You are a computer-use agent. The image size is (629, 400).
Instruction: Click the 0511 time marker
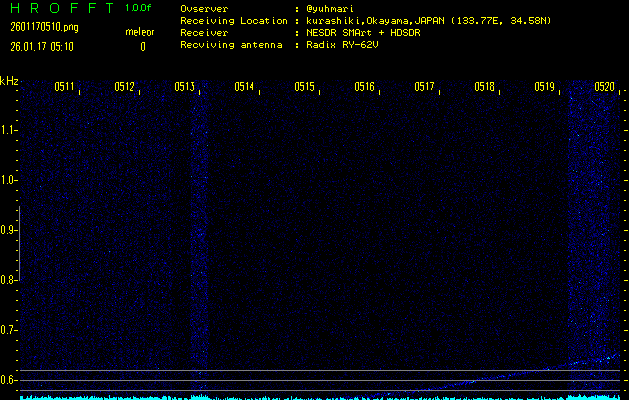(x=64, y=87)
